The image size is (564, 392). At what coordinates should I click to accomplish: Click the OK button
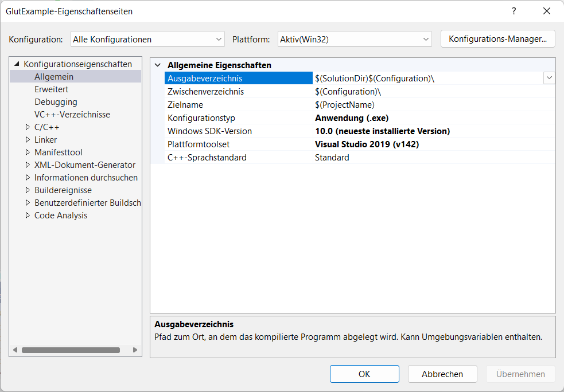click(364, 374)
